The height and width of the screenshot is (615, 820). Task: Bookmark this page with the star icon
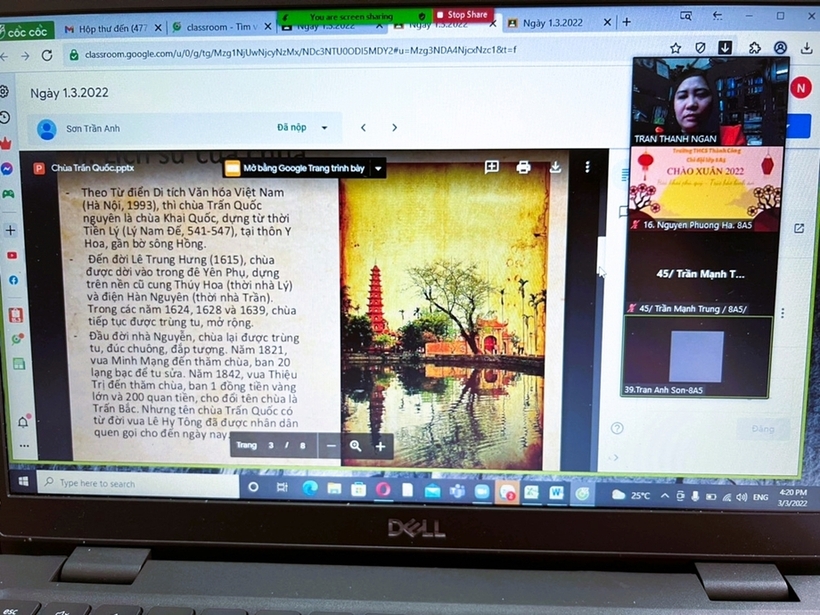point(675,49)
